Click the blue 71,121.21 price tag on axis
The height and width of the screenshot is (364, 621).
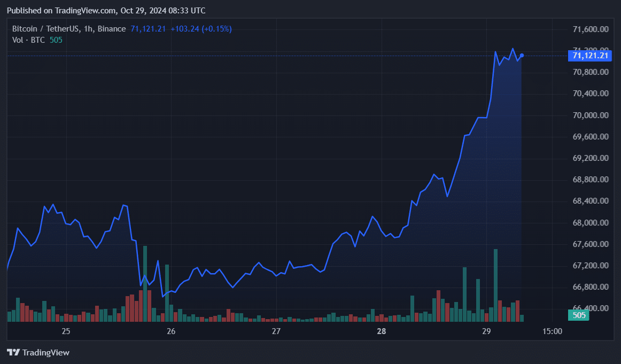(x=589, y=56)
